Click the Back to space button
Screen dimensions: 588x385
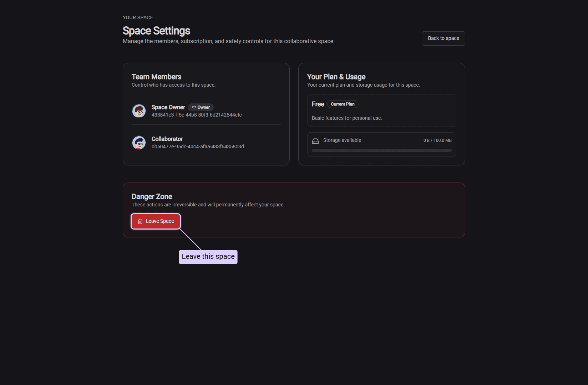443,38
